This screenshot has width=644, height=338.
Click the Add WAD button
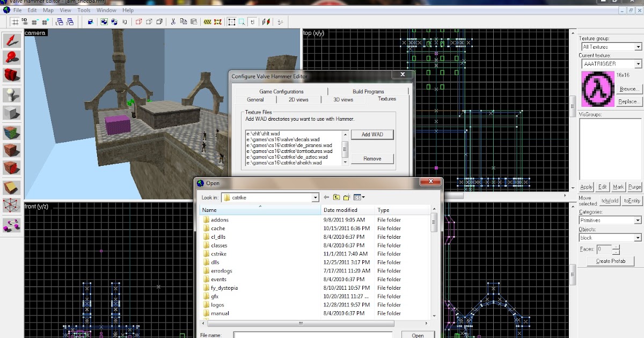372,134
